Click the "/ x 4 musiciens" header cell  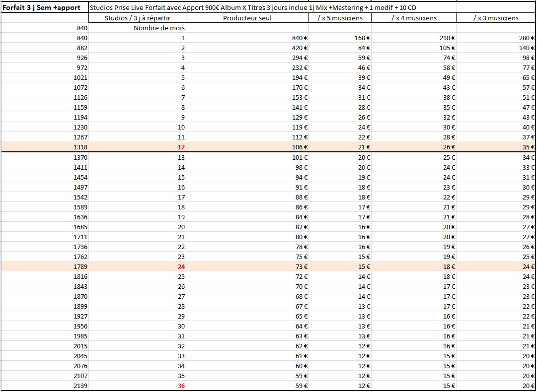413,18
